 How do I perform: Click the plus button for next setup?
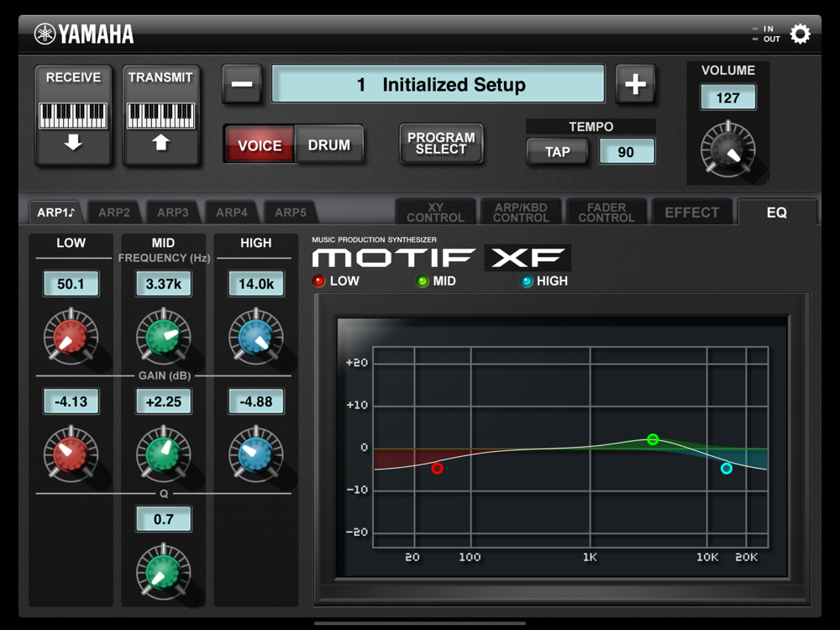[x=635, y=83]
